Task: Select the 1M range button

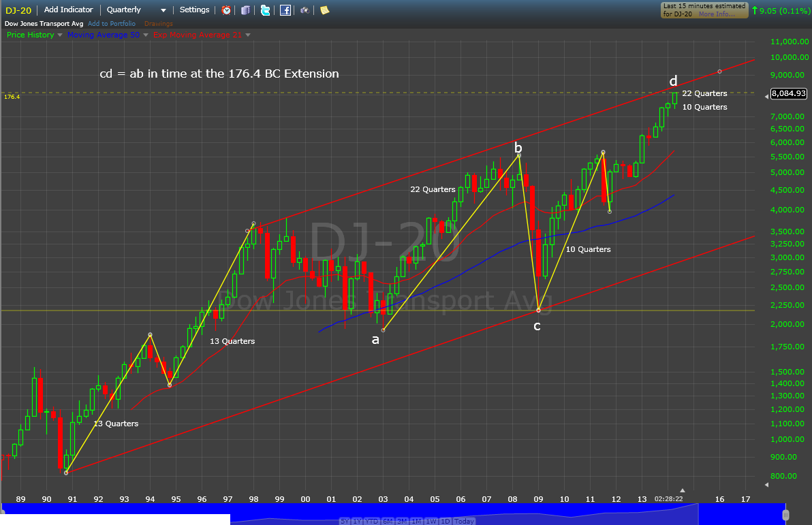Action: click(x=416, y=522)
